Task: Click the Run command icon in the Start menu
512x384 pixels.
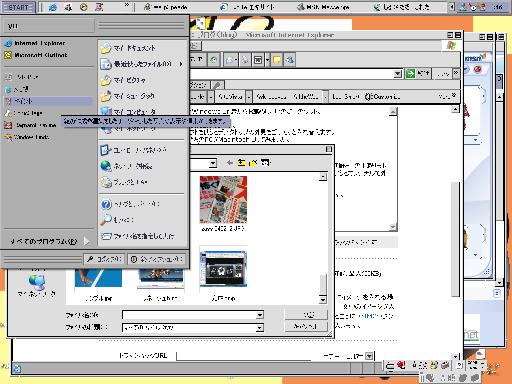Action: pyautogui.click(x=106, y=236)
